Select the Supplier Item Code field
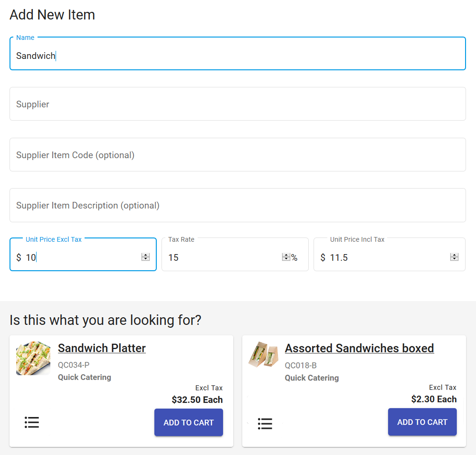Image resolution: width=476 pixels, height=455 pixels. point(238,155)
